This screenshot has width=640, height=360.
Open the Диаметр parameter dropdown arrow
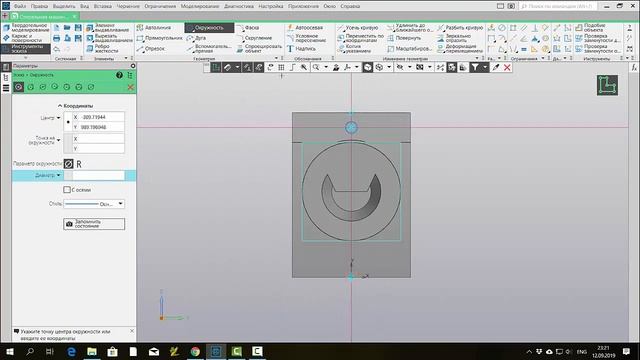[x=58, y=176]
